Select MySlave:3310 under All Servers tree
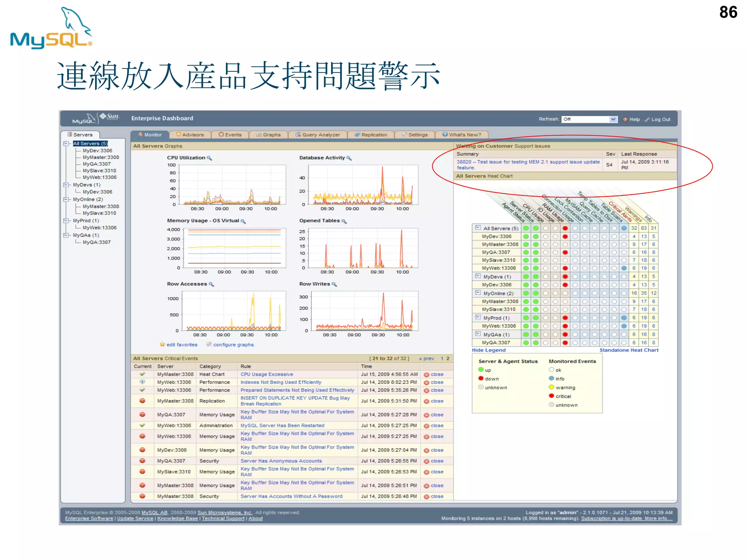This screenshot has width=747, height=560. click(x=99, y=171)
